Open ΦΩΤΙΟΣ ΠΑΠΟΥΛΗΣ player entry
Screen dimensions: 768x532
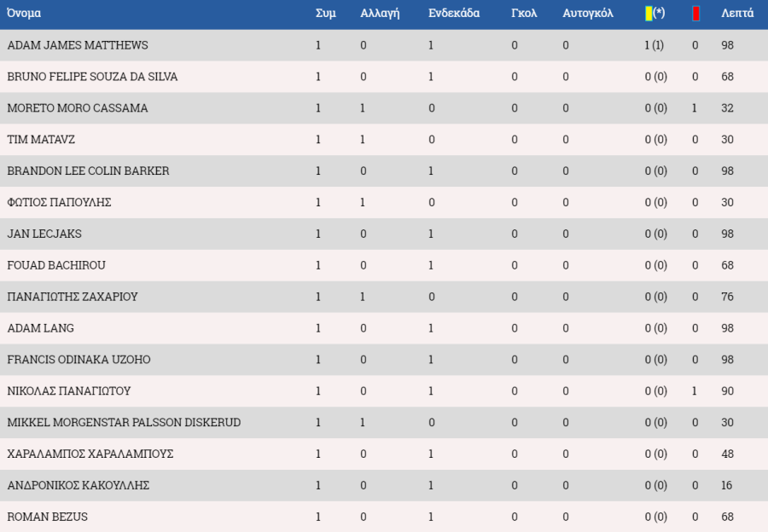(59, 202)
